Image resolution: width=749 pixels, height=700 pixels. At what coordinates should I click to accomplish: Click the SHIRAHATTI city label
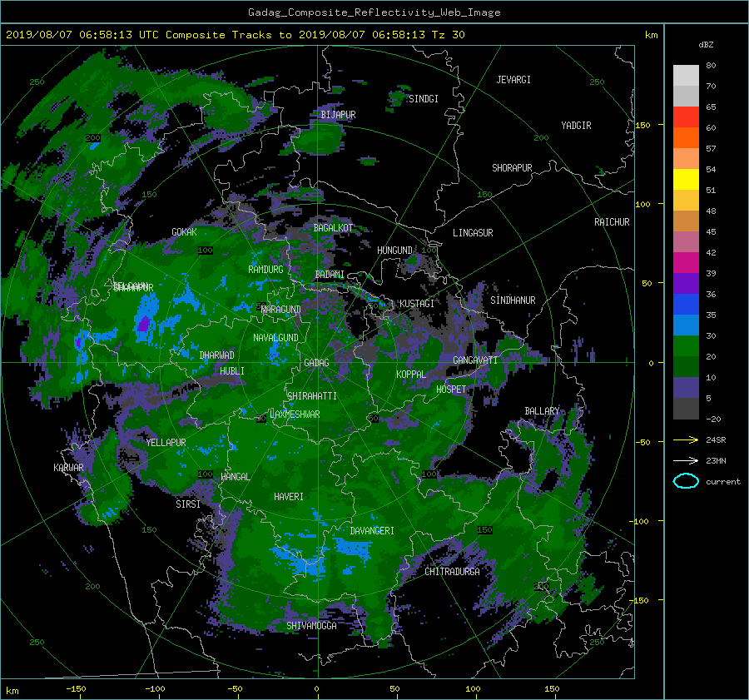click(312, 396)
